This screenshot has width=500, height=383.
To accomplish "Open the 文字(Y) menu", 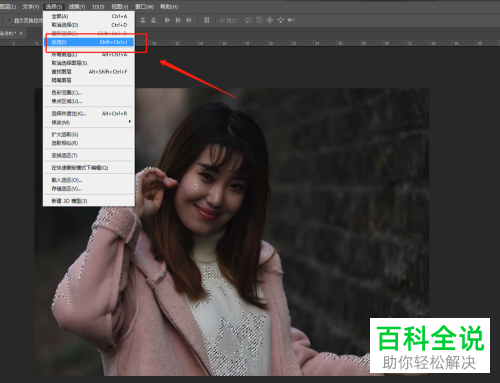I will click(31, 7).
